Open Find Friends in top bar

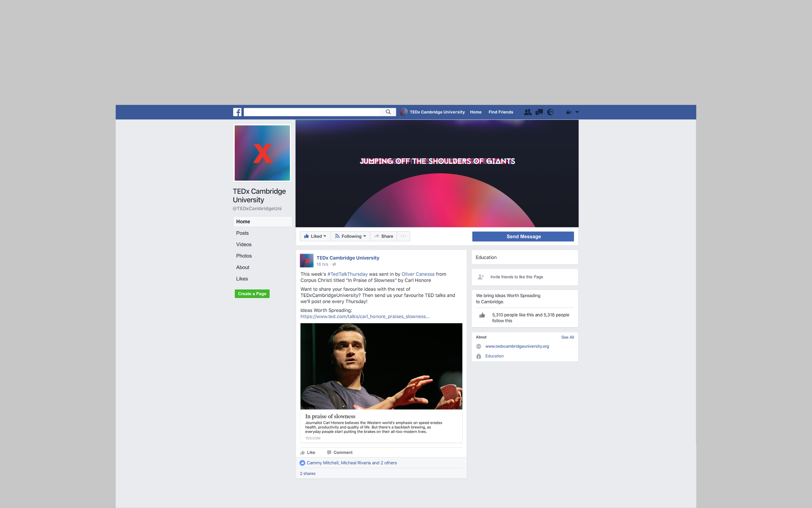point(501,112)
